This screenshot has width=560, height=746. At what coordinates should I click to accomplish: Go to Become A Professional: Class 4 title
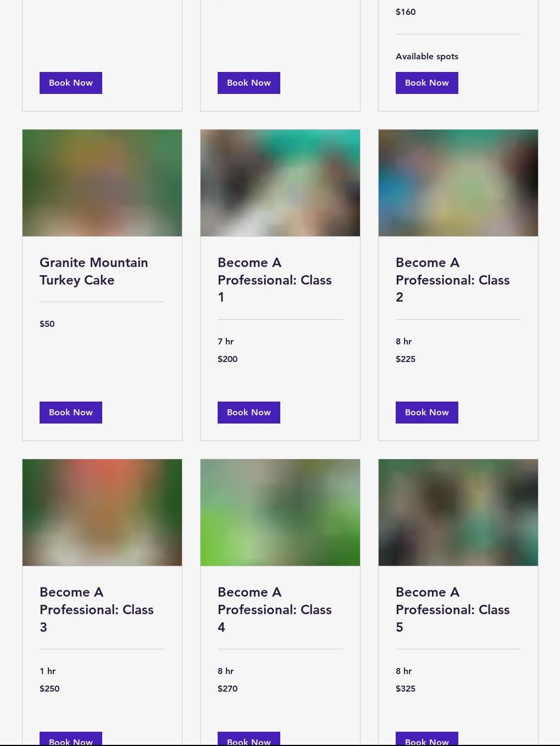(274, 609)
